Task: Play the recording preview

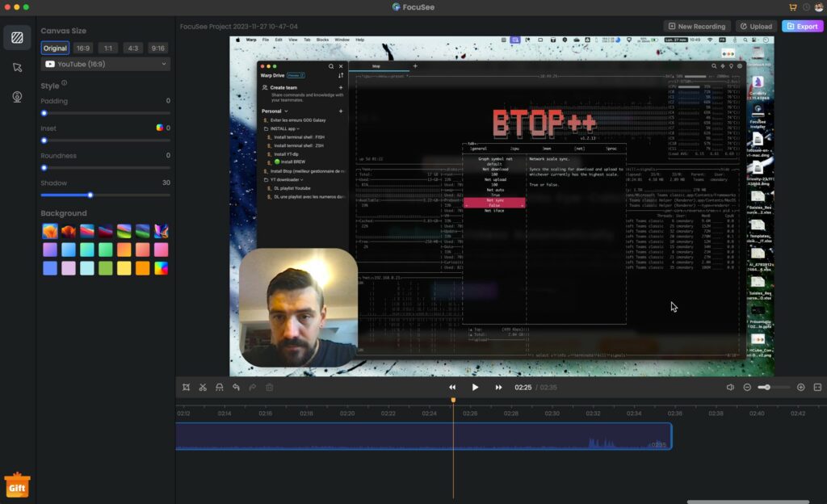Action: click(475, 388)
